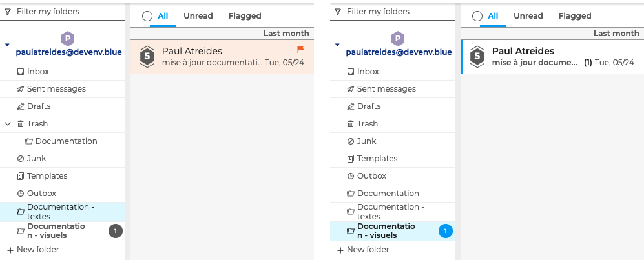Toggle select-all circle in the right message list

[477, 16]
